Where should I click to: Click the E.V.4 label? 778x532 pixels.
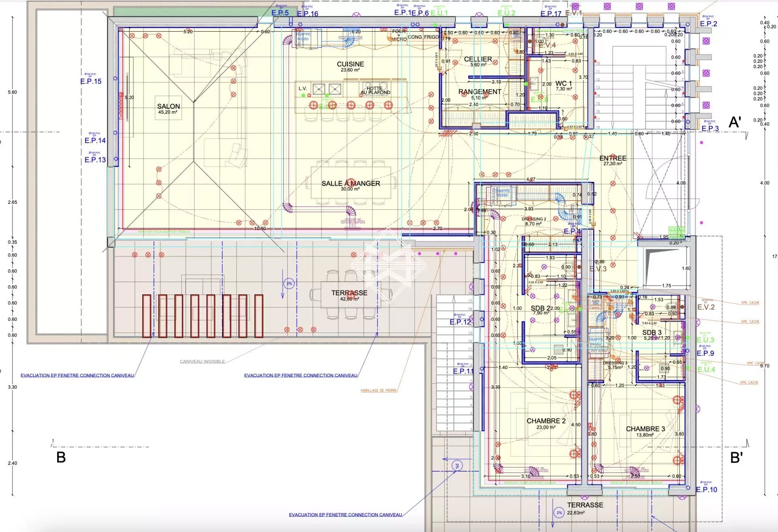547,45
